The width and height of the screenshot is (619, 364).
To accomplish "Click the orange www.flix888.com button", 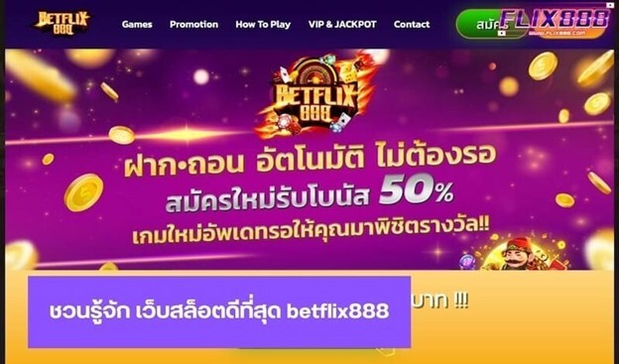I will pos(570,33).
